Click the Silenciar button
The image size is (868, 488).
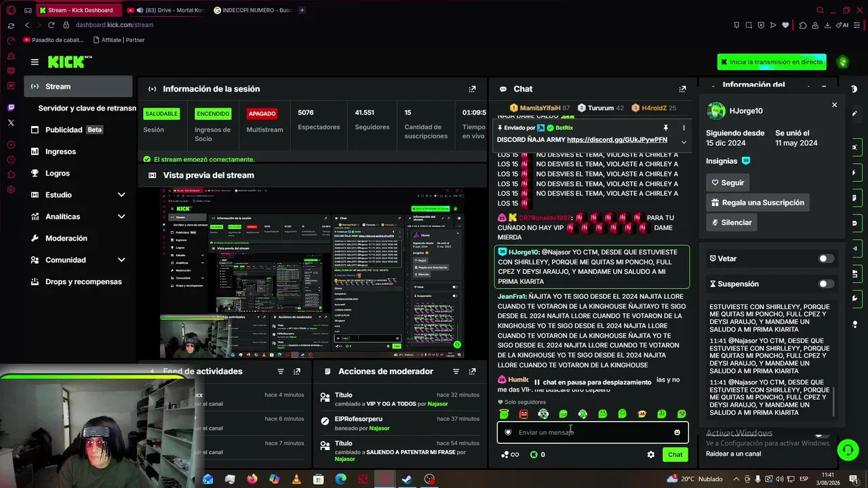point(731,222)
